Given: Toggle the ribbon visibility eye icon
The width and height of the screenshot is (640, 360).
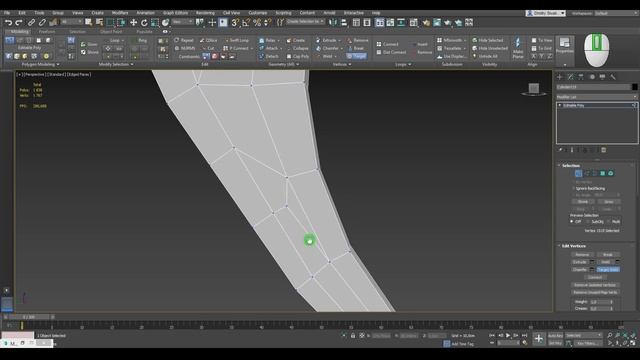Looking at the screenshot, I should point(165,31).
